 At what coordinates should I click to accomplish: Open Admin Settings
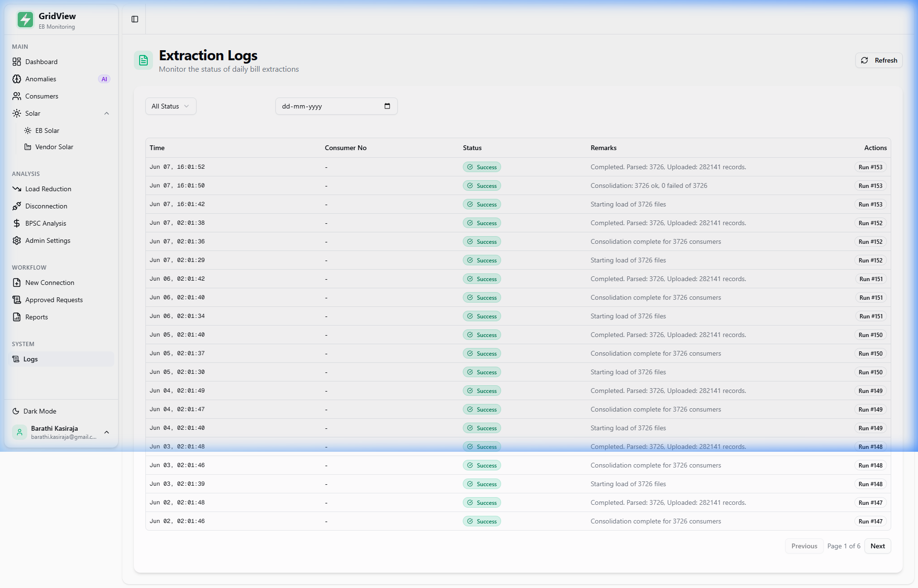(61, 240)
